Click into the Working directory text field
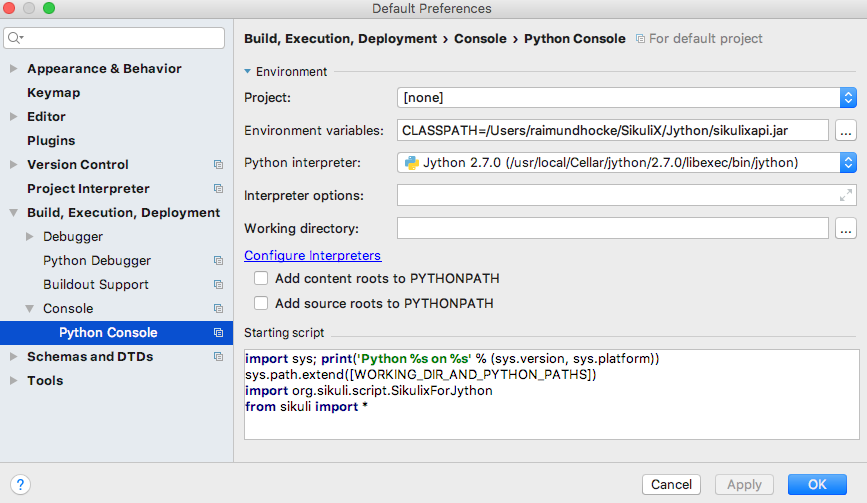Screen dimensions: 867x503 [x=612, y=229]
